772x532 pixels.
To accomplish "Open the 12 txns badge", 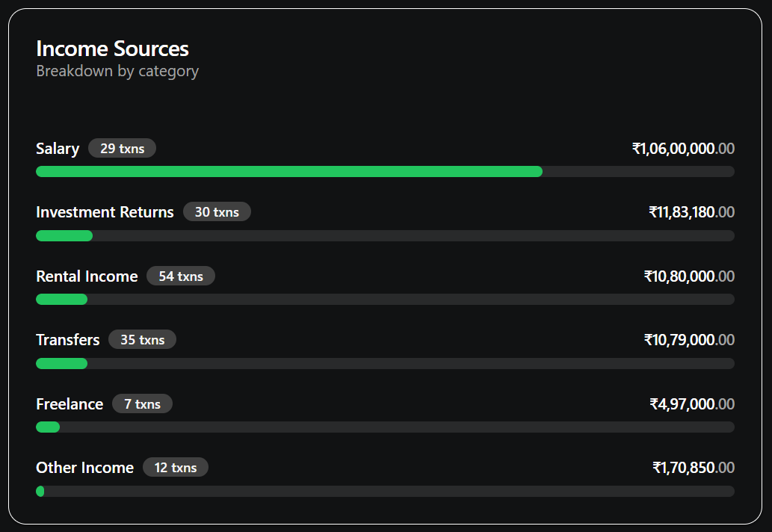I will [x=176, y=468].
